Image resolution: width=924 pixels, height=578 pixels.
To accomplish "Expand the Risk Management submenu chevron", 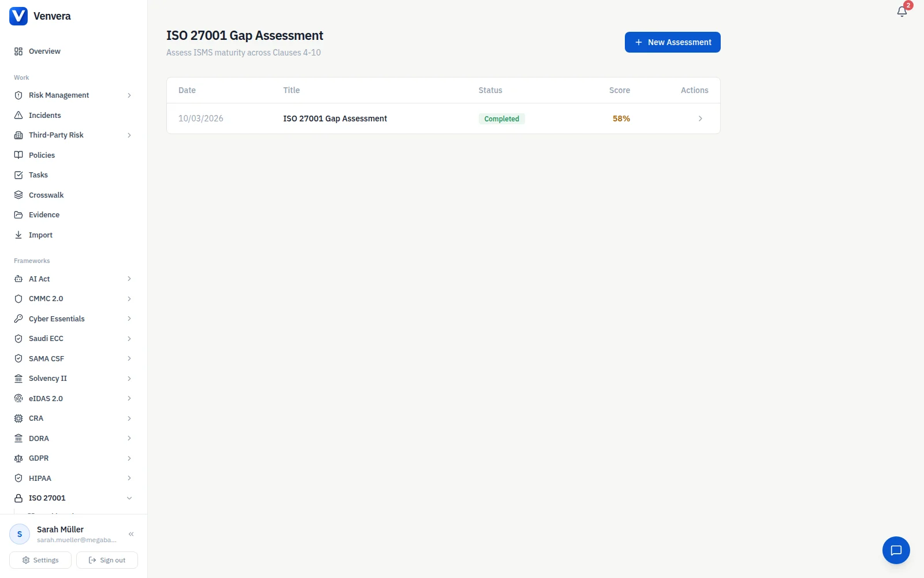I will point(129,95).
